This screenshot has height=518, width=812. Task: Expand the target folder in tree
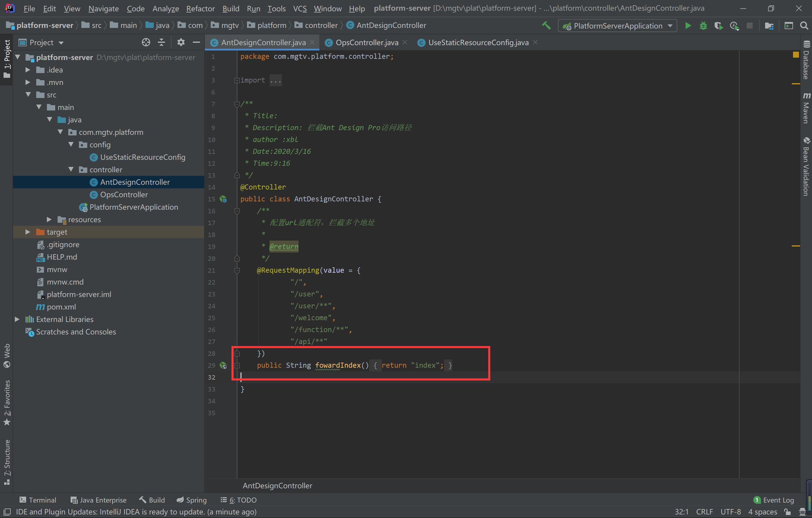click(28, 232)
